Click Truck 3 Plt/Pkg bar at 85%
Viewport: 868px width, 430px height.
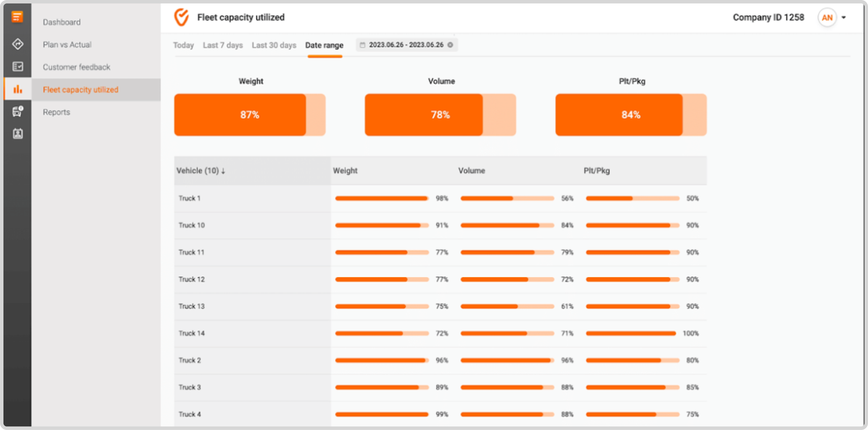(633, 387)
